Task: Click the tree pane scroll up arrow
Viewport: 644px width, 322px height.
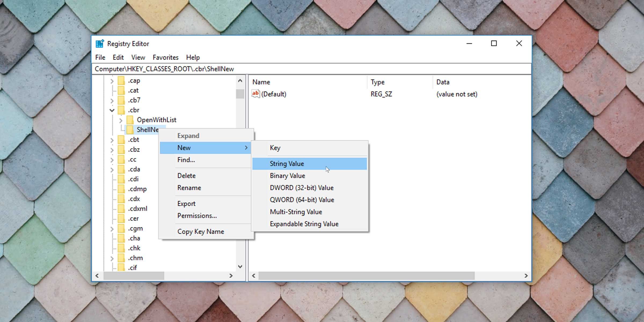Action: [x=240, y=81]
